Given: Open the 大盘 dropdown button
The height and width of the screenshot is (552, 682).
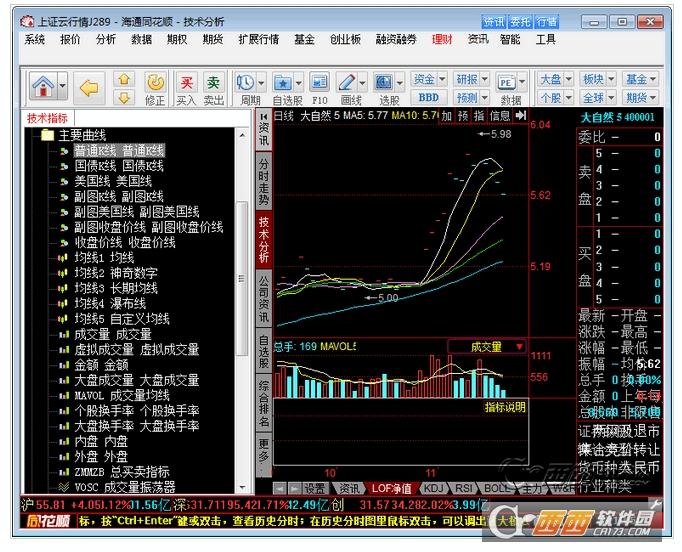Looking at the screenshot, I should coord(555,79).
